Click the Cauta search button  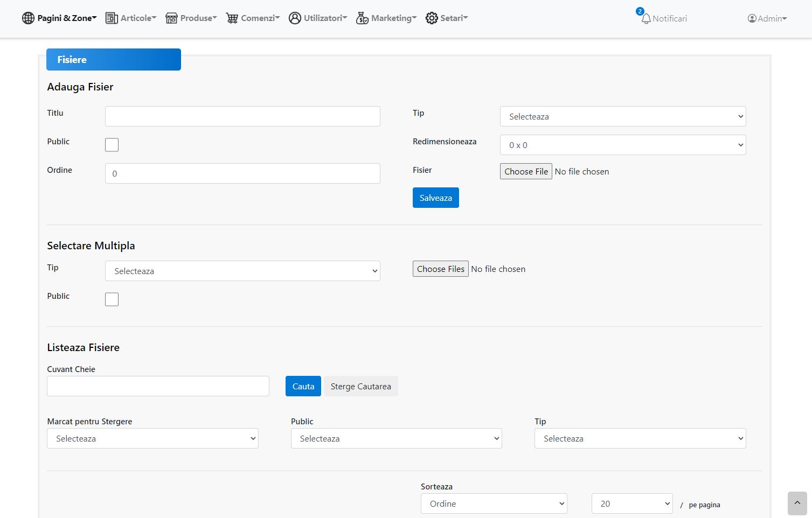303,386
